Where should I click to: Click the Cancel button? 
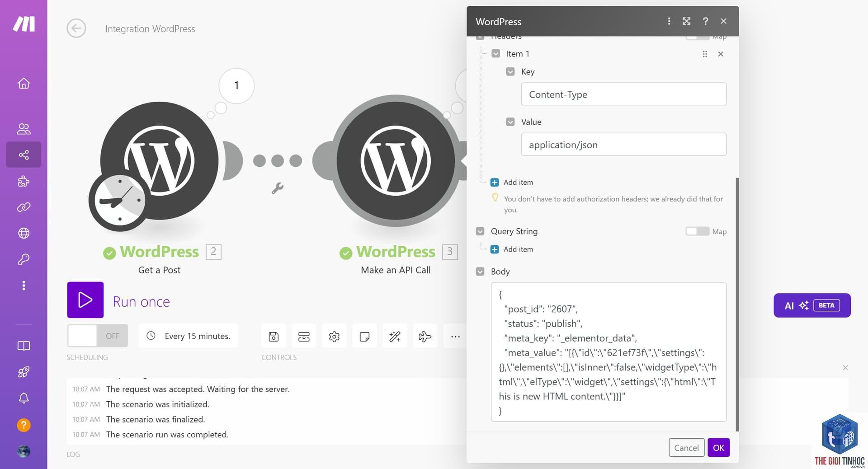(686, 447)
